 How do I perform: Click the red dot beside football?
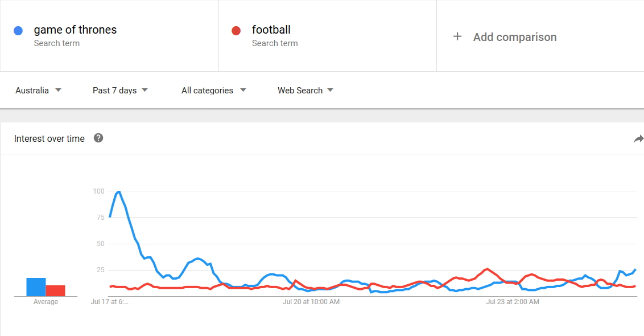point(236,31)
